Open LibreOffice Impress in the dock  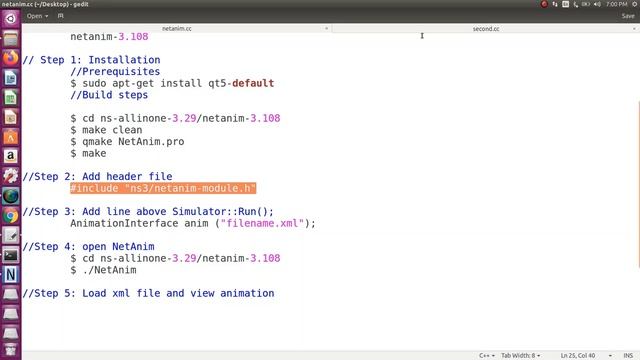11,117
